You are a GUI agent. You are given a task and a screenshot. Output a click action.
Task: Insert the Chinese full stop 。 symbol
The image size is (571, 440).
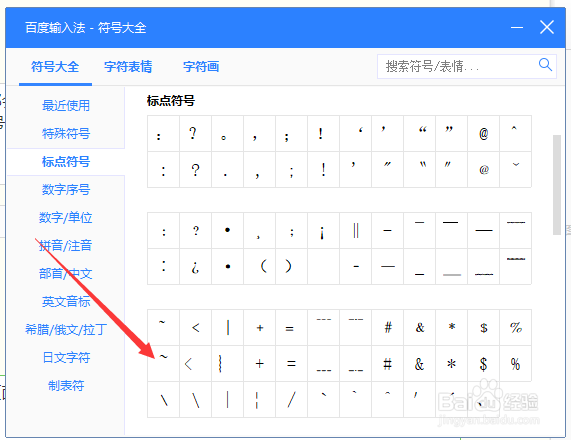(x=227, y=134)
